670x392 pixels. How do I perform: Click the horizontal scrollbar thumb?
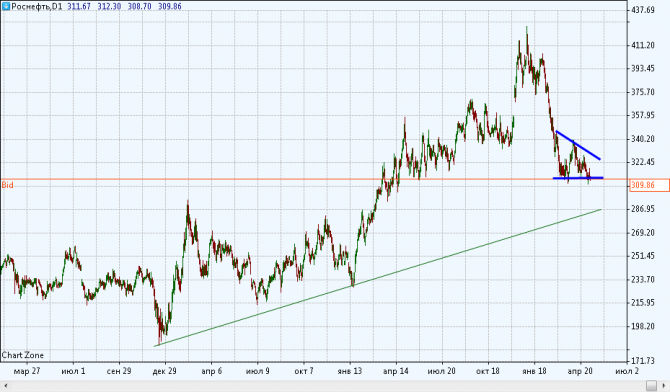651,386
